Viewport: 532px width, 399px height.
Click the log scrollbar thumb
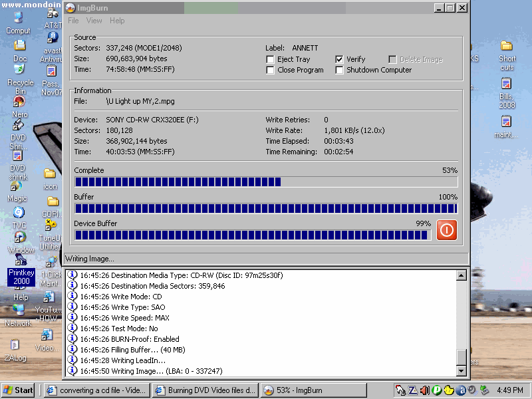click(x=461, y=357)
